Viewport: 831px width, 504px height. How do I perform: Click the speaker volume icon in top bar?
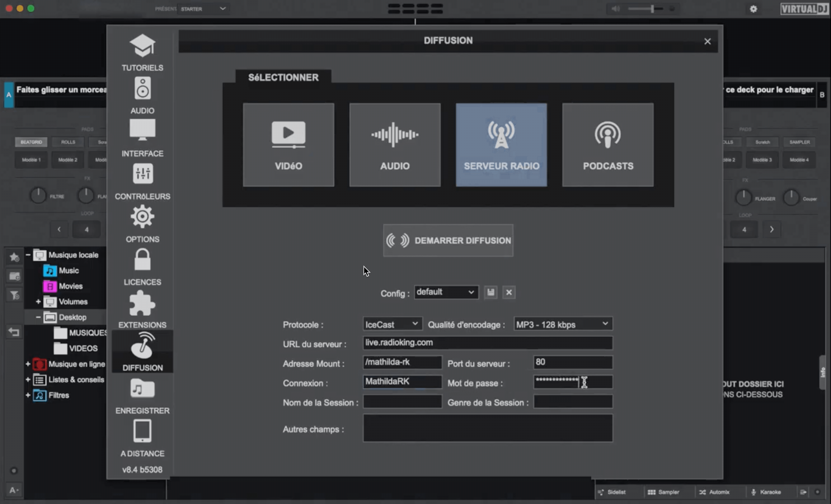pyautogui.click(x=616, y=9)
